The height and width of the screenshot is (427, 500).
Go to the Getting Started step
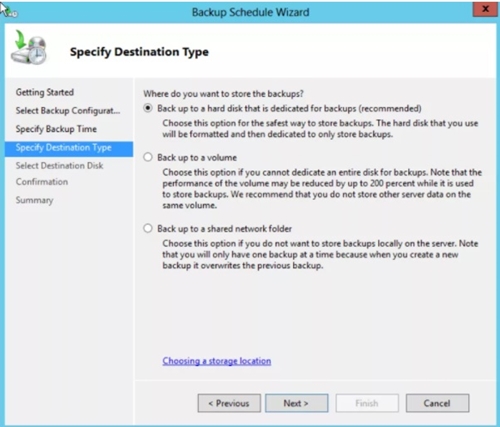[45, 92]
